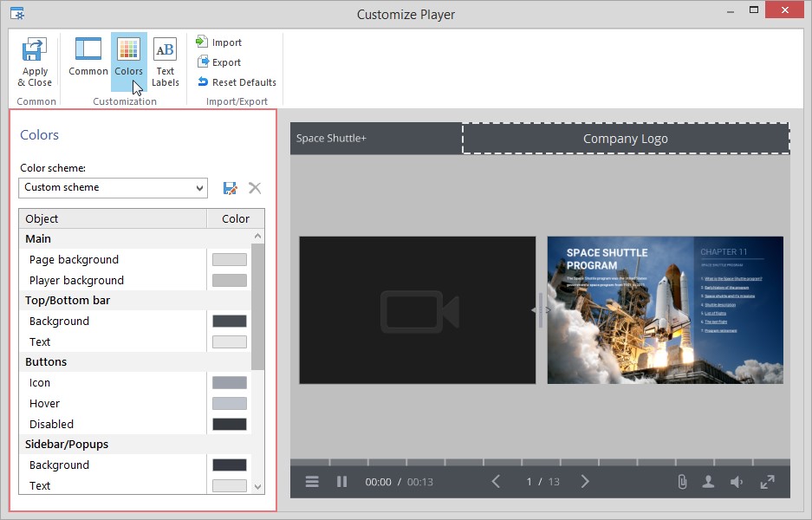Image resolution: width=812 pixels, height=520 pixels.
Task: Go to next slide in player
Action: [x=585, y=482]
